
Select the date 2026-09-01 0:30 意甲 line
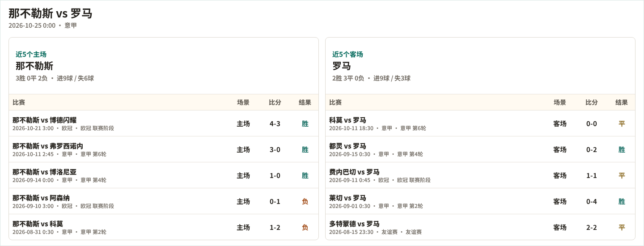point(376,206)
